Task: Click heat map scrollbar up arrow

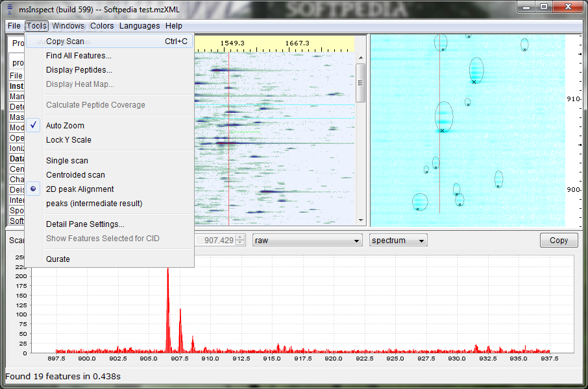Action: (x=361, y=58)
